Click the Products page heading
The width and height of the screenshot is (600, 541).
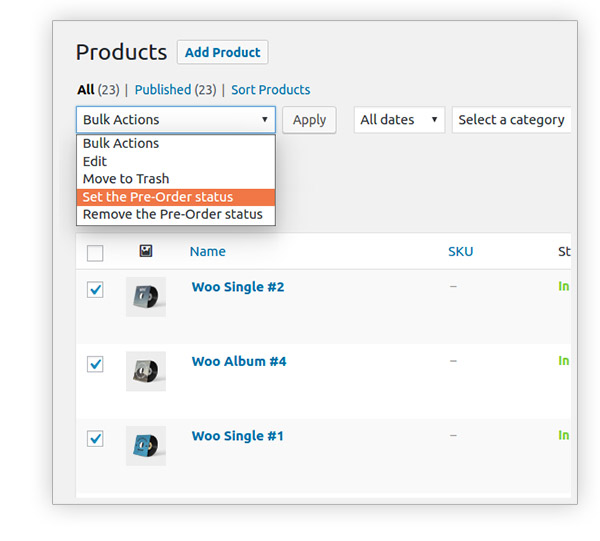point(121,52)
